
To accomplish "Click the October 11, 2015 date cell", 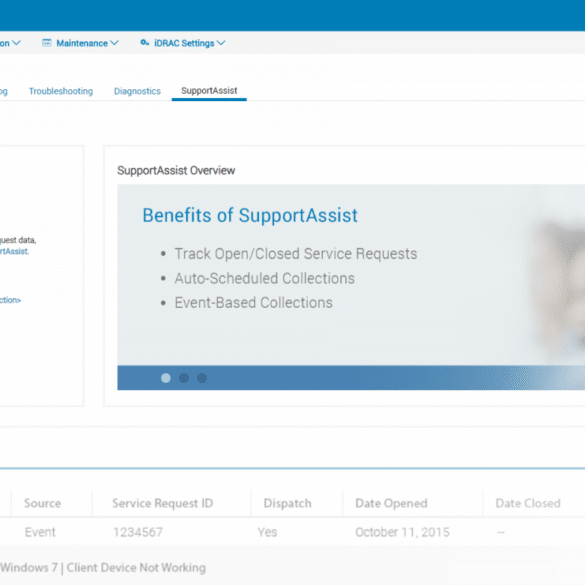I will pyautogui.click(x=402, y=532).
